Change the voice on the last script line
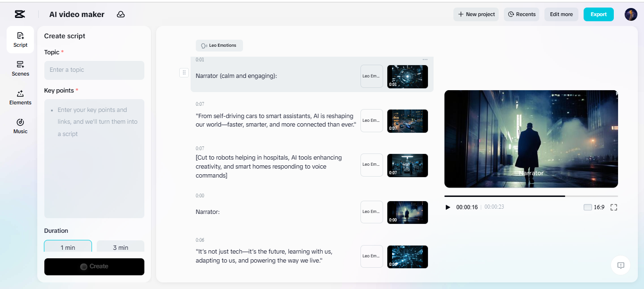Screen dimensions: 644x289 pyautogui.click(x=371, y=256)
